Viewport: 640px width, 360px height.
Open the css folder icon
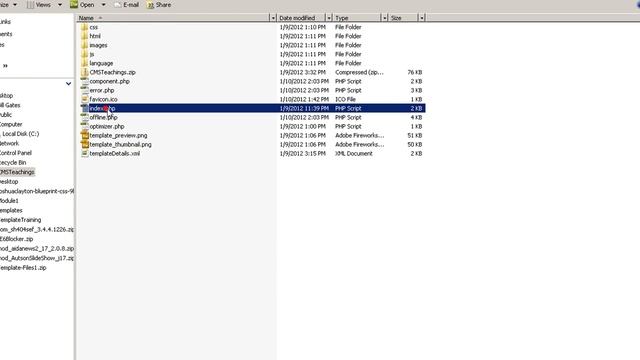[x=84, y=27]
